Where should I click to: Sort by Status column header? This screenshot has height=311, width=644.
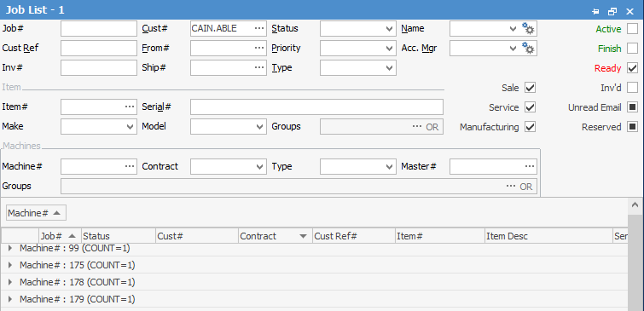[119, 236]
